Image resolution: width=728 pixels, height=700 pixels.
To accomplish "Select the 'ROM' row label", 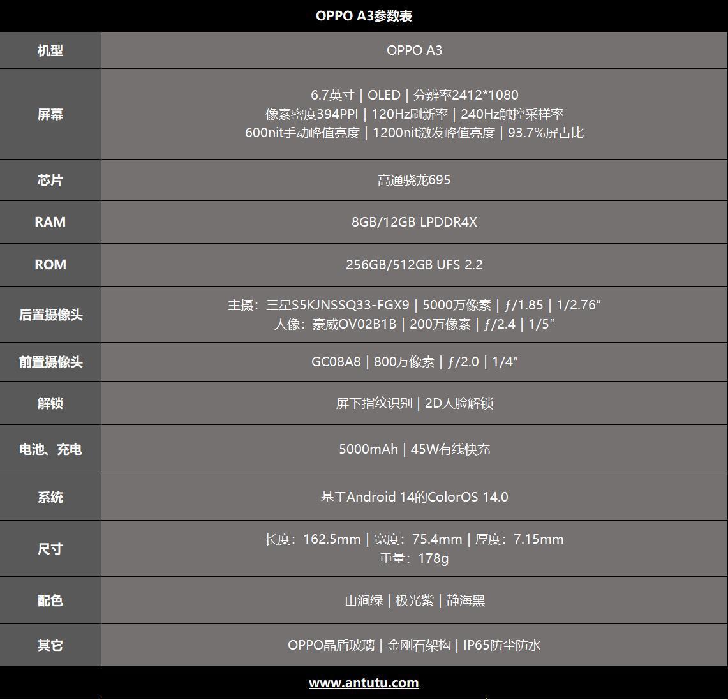I will pyautogui.click(x=50, y=265).
